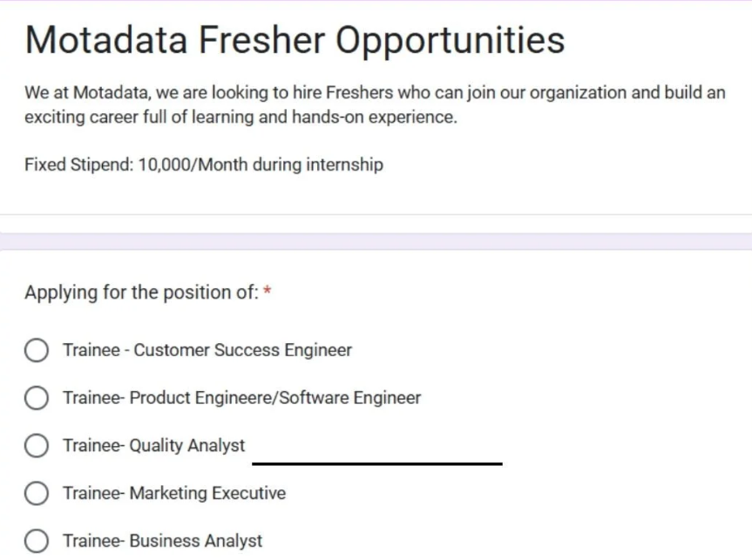Click the Customer Success Engineer label text
Viewport: 752px width, 560px height.
click(x=207, y=350)
